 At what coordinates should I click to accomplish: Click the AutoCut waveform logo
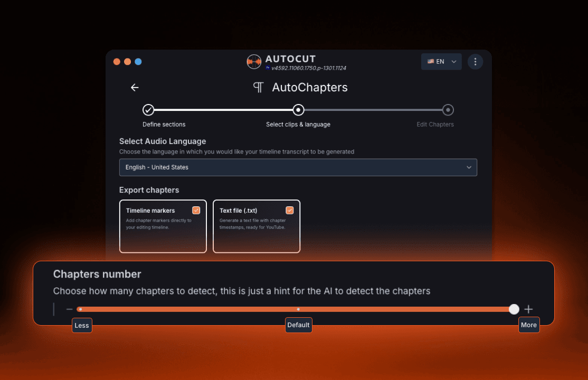click(x=254, y=62)
